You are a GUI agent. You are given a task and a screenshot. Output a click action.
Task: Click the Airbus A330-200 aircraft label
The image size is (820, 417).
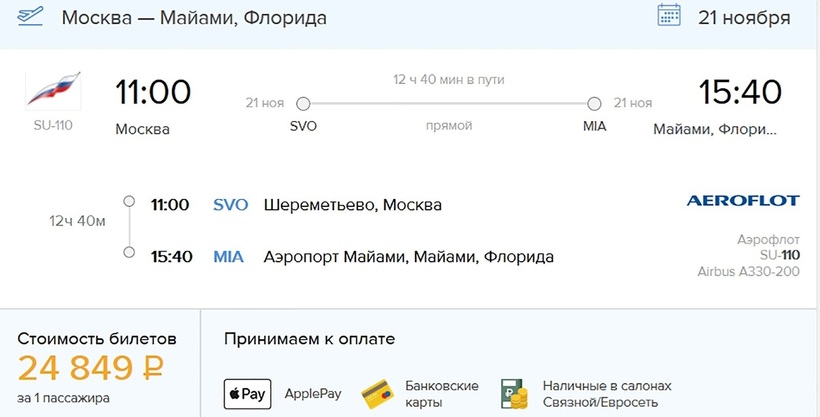748,272
